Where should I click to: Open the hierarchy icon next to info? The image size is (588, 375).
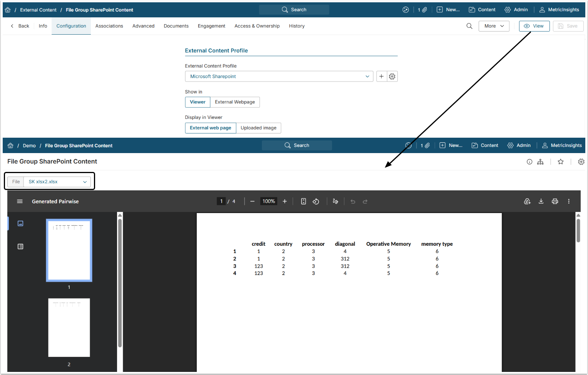[x=540, y=162]
